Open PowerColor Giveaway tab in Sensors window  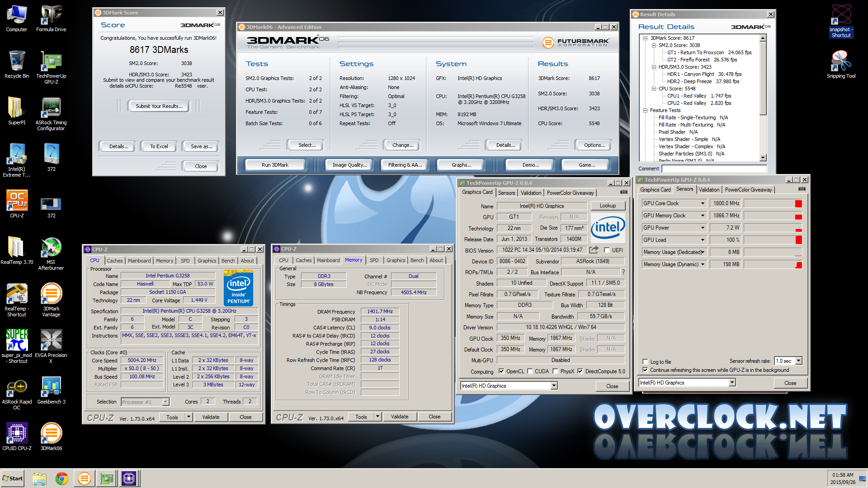[x=748, y=190]
